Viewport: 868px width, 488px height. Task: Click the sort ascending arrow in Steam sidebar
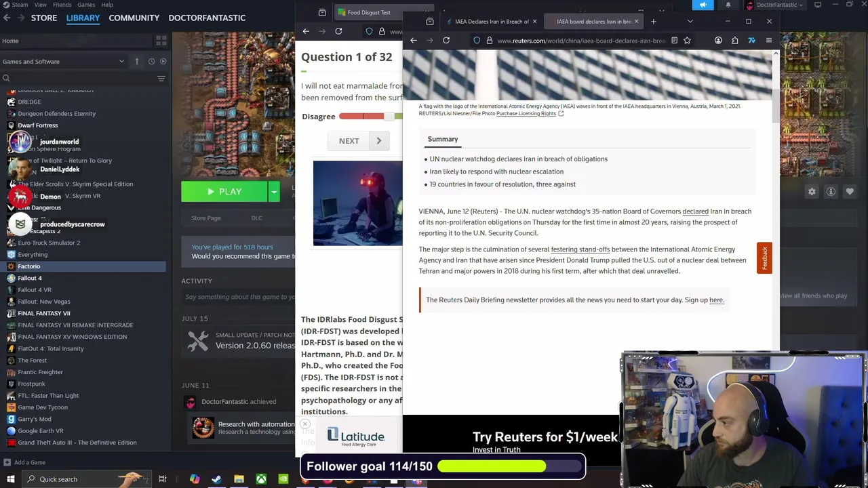point(136,61)
